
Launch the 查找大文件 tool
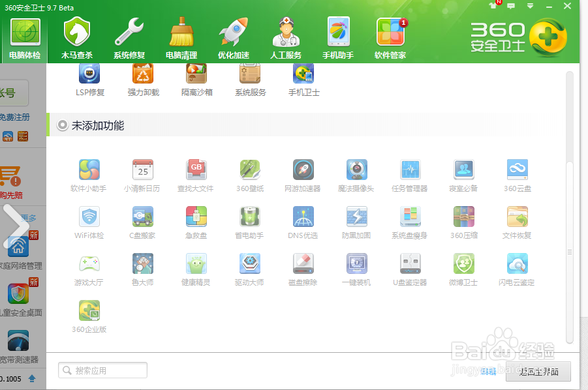click(196, 170)
